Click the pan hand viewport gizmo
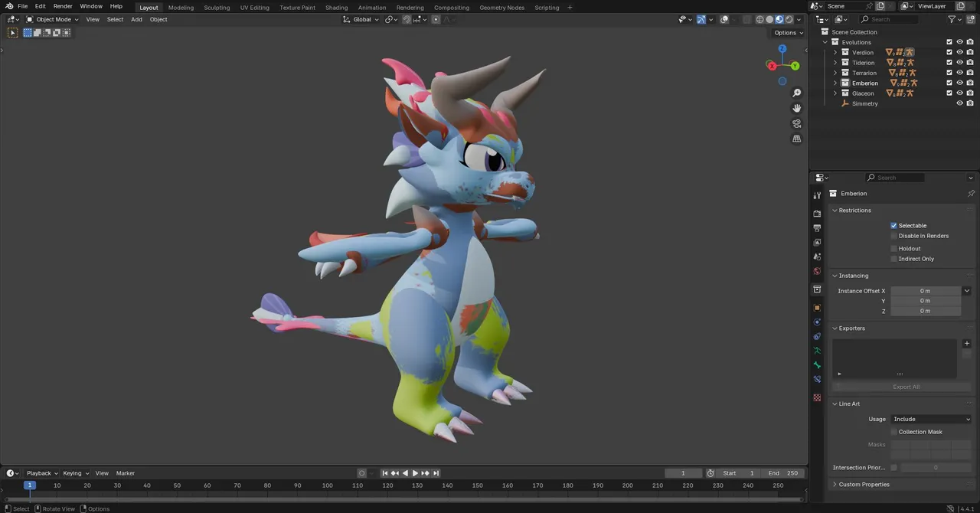980x513 pixels. click(x=797, y=109)
